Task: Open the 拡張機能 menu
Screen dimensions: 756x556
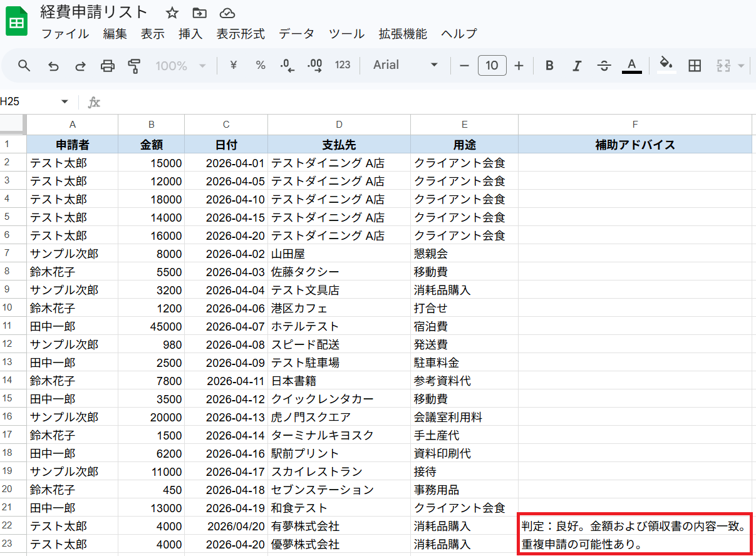Action: pos(403,34)
